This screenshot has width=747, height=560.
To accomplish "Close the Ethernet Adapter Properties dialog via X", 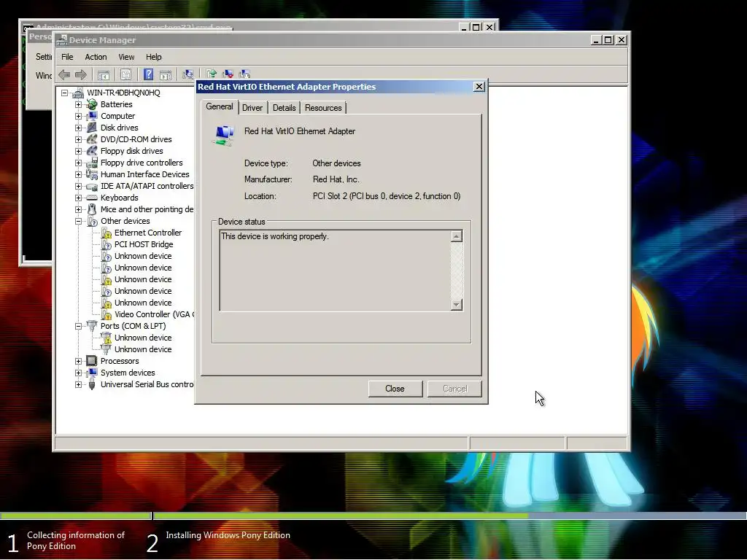I will [479, 86].
